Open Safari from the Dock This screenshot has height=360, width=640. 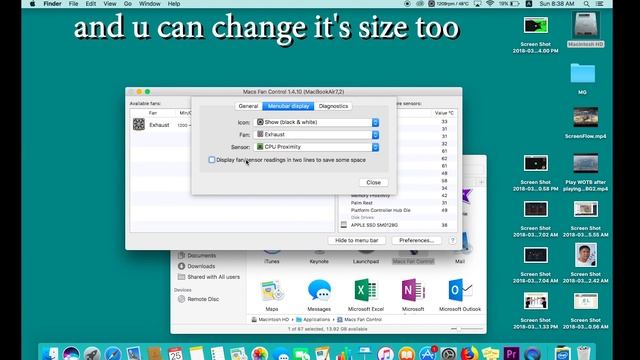tap(113, 353)
